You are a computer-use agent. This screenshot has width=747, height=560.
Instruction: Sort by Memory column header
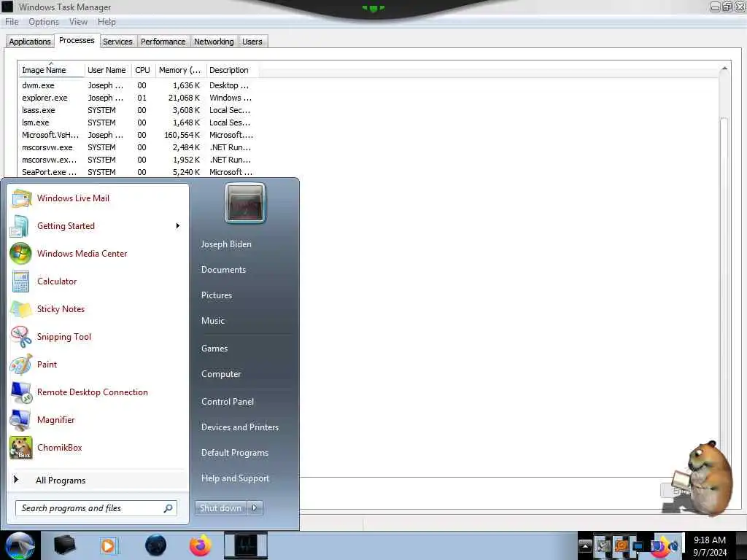click(180, 70)
